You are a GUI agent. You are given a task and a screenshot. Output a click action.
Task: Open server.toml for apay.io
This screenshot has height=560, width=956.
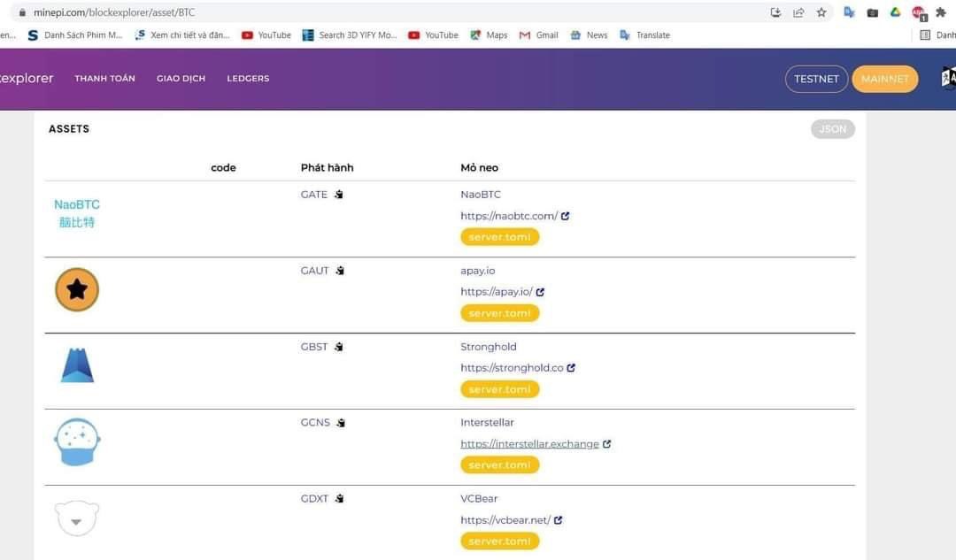pos(500,313)
